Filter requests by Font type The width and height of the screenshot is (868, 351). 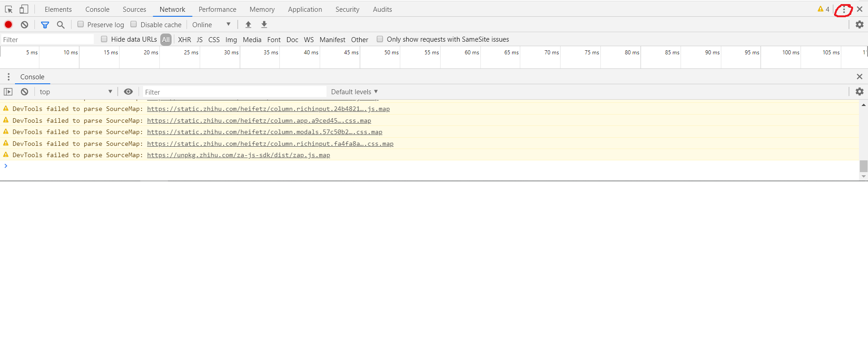coord(274,39)
